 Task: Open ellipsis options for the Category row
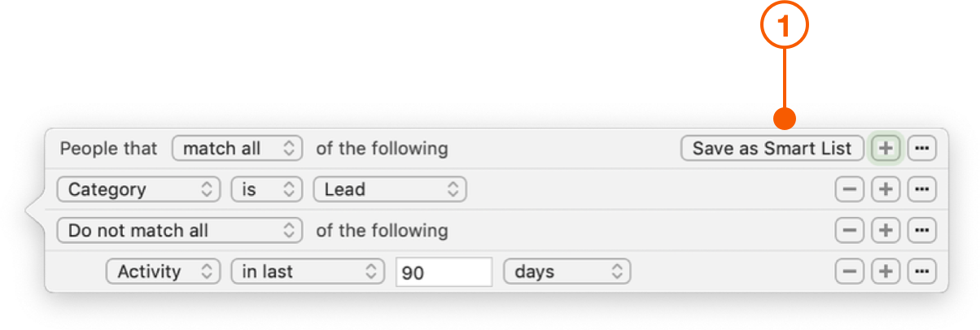click(x=921, y=189)
